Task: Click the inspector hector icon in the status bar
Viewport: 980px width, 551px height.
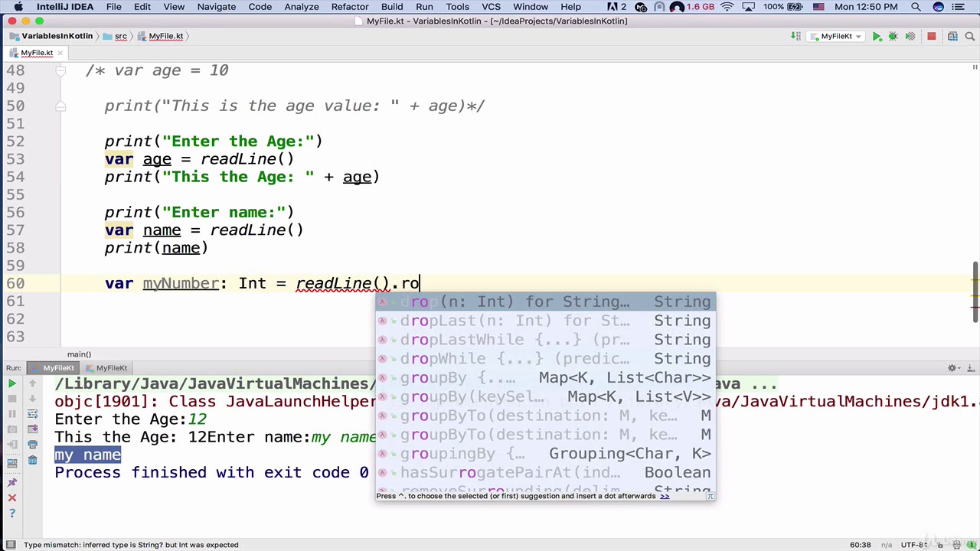Action: (958, 545)
